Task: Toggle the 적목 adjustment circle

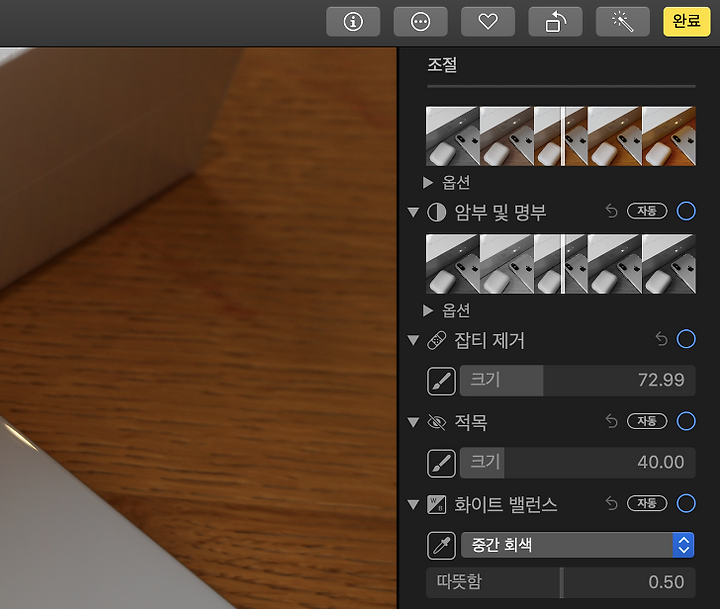Action: (x=686, y=421)
